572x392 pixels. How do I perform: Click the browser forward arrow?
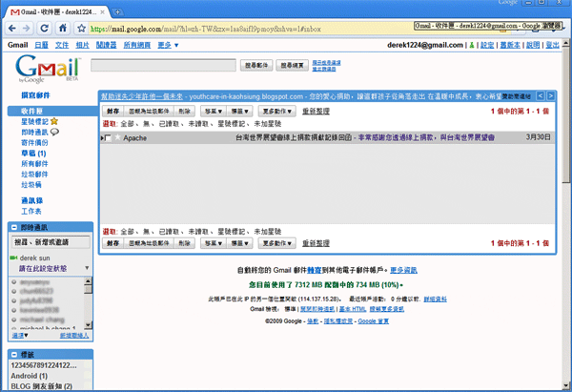27,28
